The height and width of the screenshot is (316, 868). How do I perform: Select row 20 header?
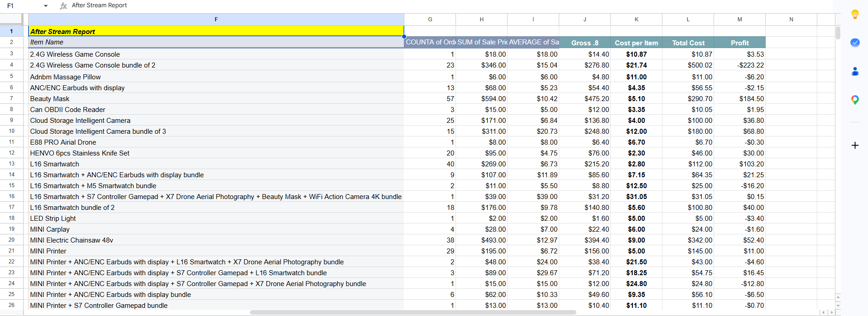(x=11, y=240)
